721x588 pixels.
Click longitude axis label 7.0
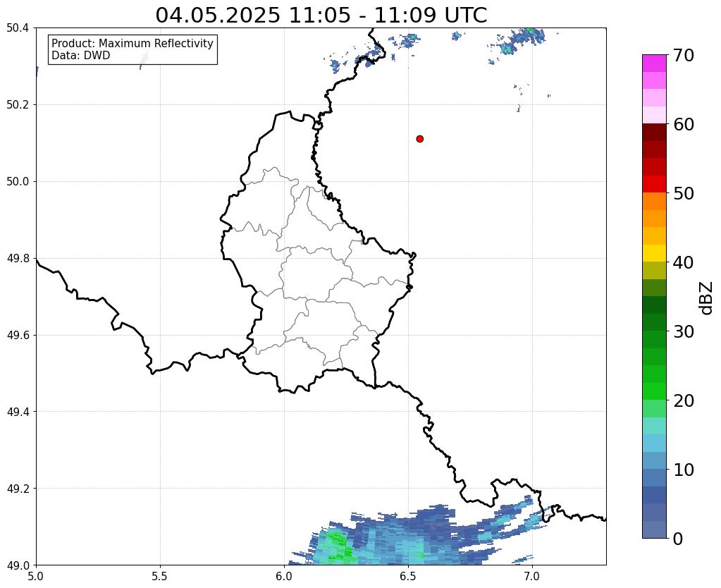[x=533, y=576]
